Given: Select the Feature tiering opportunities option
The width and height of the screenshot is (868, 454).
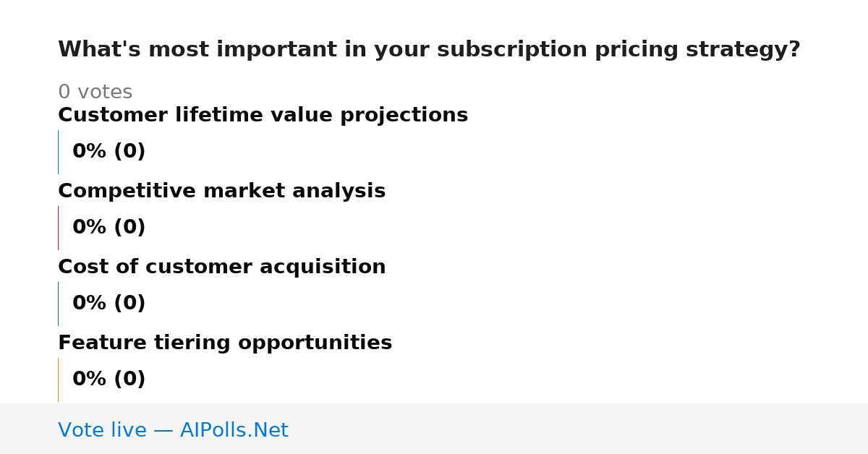Looking at the screenshot, I should (x=225, y=343).
